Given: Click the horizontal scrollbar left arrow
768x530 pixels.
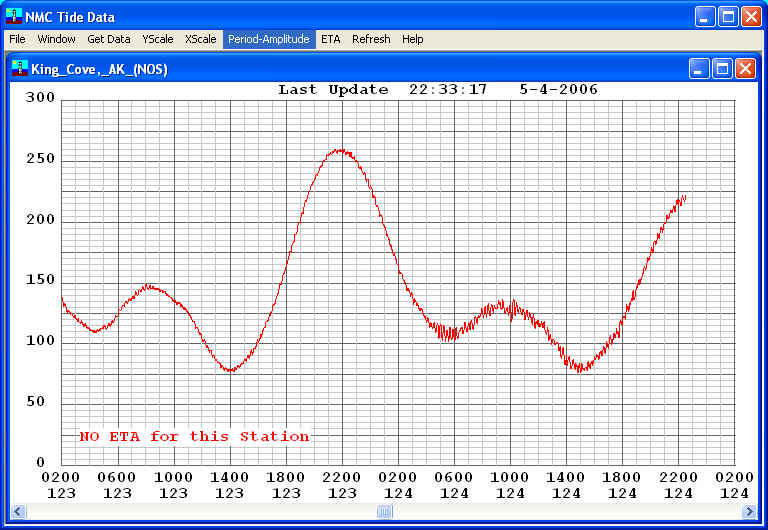Looking at the screenshot, I should point(18,512).
